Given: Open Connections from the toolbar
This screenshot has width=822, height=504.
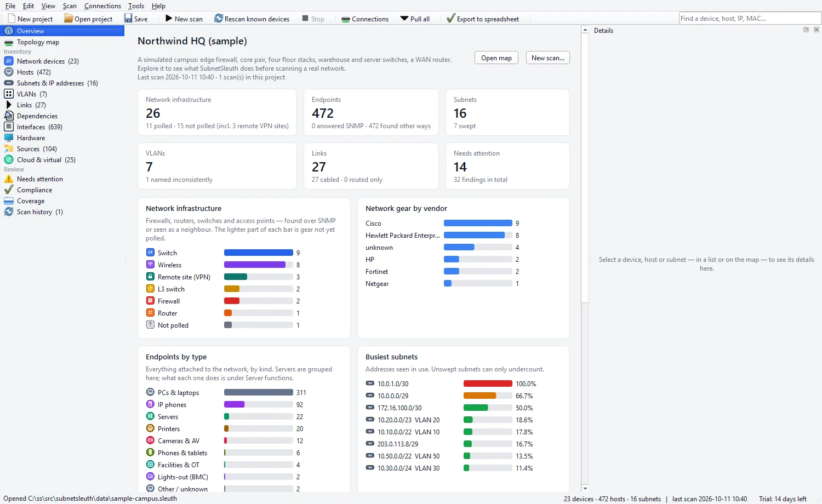Looking at the screenshot, I should coord(365,19).
